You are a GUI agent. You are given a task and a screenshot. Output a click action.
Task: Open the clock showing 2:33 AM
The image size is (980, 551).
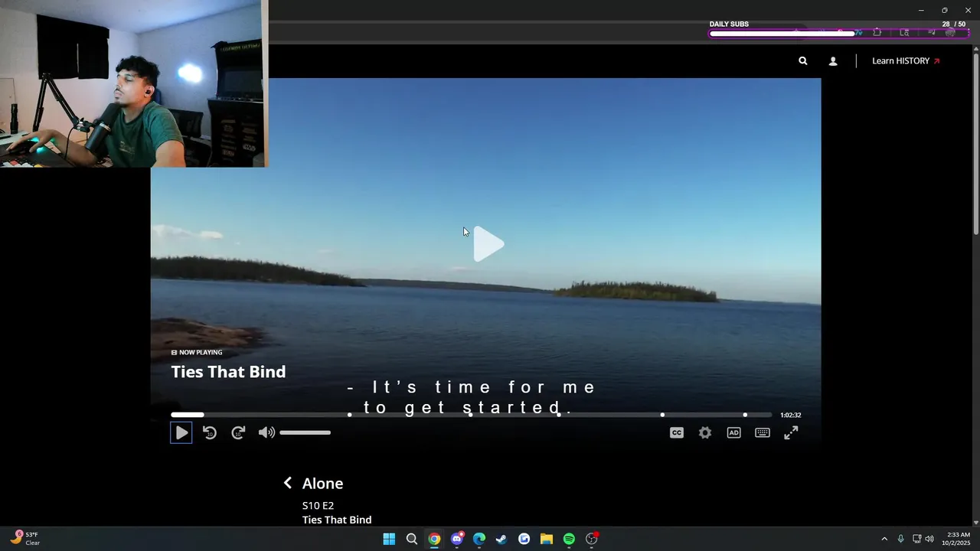958,539
